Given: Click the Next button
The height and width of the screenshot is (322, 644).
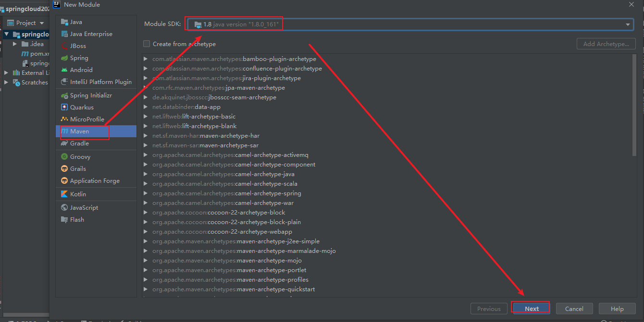Looking at the screenshot, I should click(532, 309).
